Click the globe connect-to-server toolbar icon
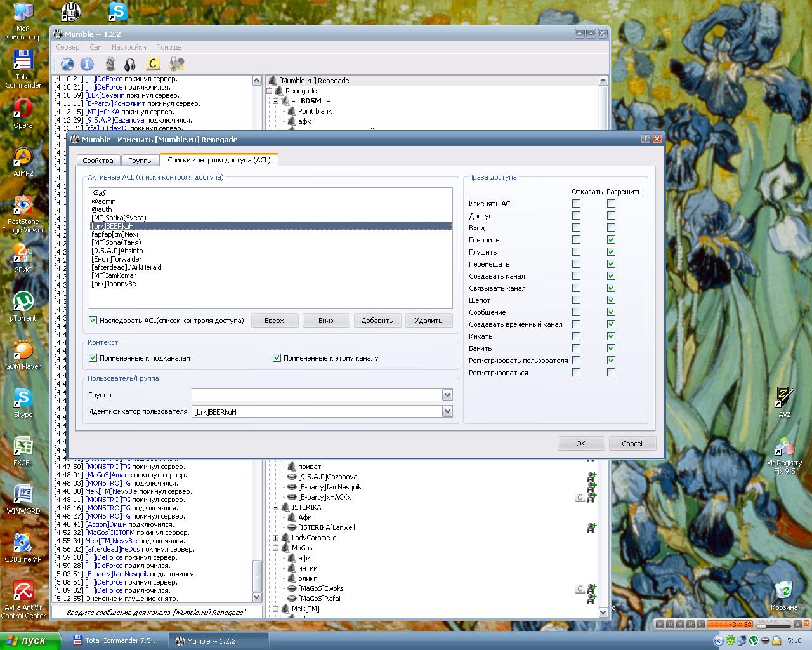Image resolution: width=812 pixels, height=650 pixels. pyautogui.click(x=67, y=64)
